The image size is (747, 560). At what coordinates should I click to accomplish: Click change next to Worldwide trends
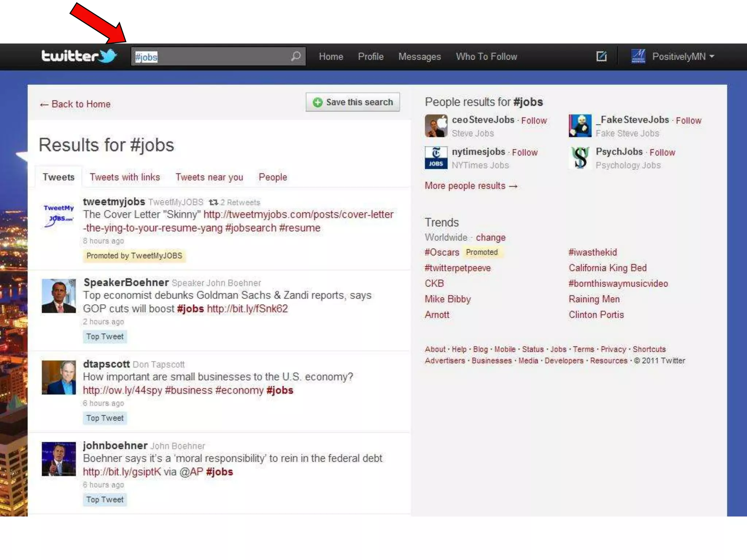tap(491, 238)
